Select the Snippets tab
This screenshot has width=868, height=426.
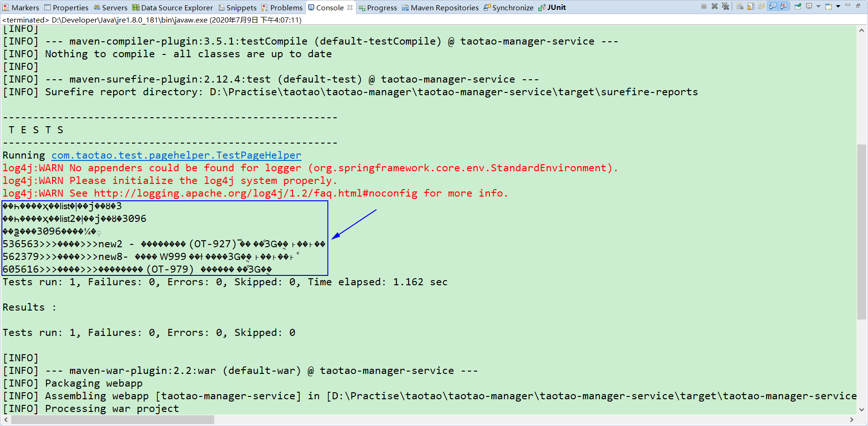click(238, 8)
